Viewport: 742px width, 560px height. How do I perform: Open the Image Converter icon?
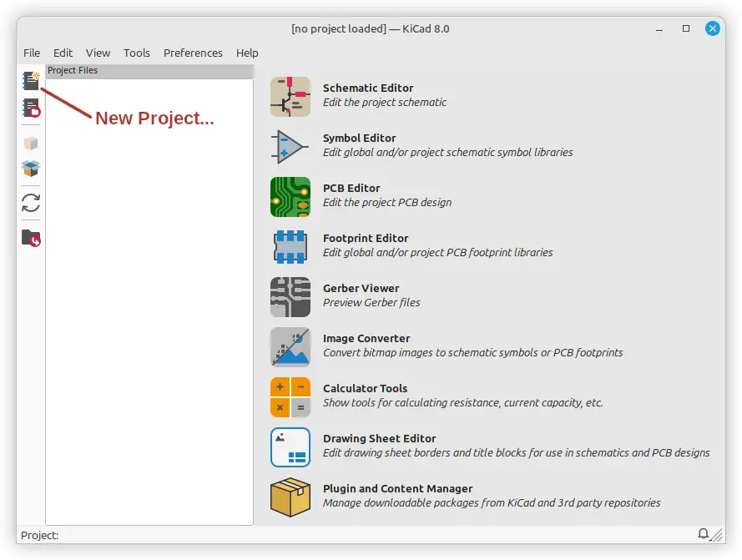[x=290, y=347]
